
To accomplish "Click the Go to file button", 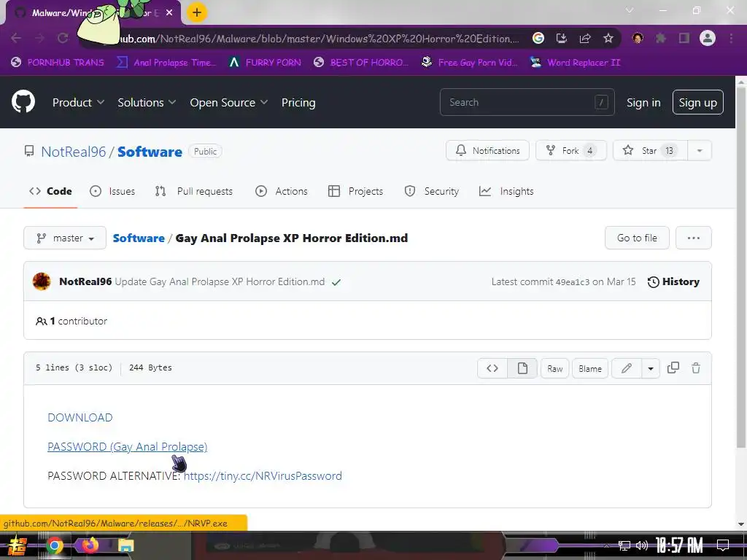I will pyautogui.click(x=636, y=238).
